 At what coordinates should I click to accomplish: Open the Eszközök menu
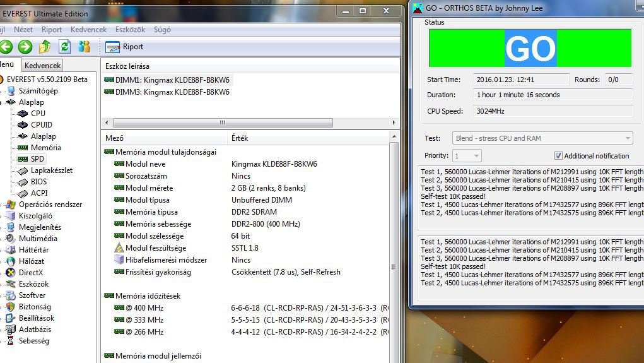[x=130, y=30]
